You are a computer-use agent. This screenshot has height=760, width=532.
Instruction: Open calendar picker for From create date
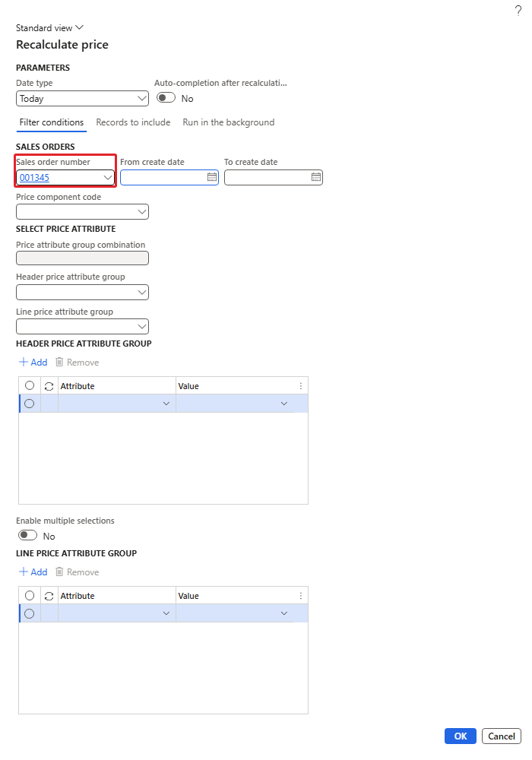pos(212,177)
